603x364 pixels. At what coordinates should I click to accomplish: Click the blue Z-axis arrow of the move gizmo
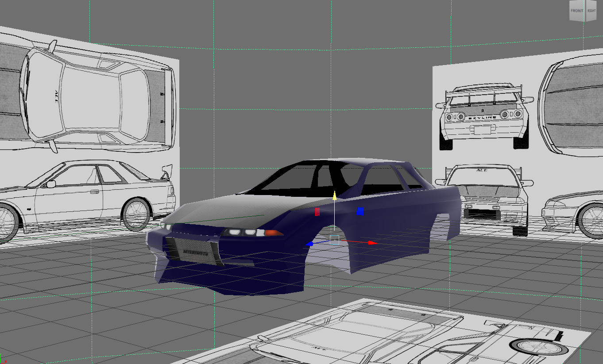pos(310,244)
